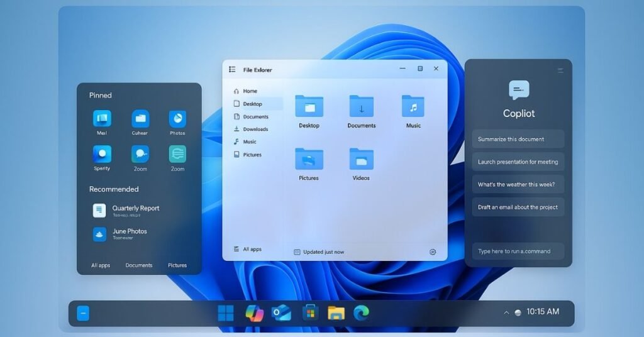Open the Photos pinned app icon
The height and width of the screenshot is (337, 644).
click(x=177, y=118)
